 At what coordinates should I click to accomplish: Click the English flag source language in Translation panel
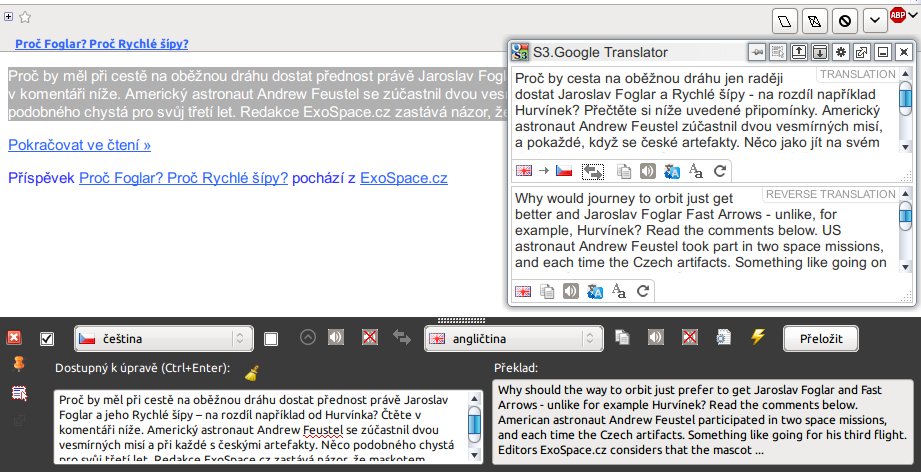click(523, 171)
